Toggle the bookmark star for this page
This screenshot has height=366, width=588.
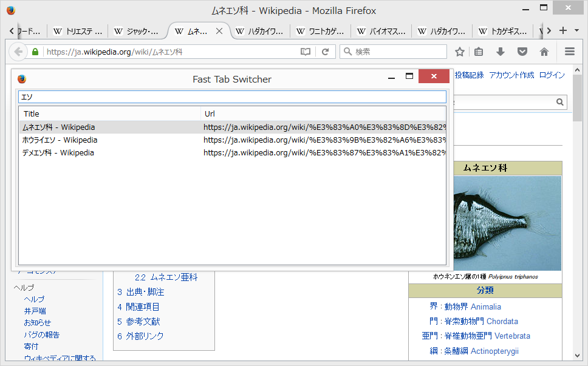(x=460, y=52)
